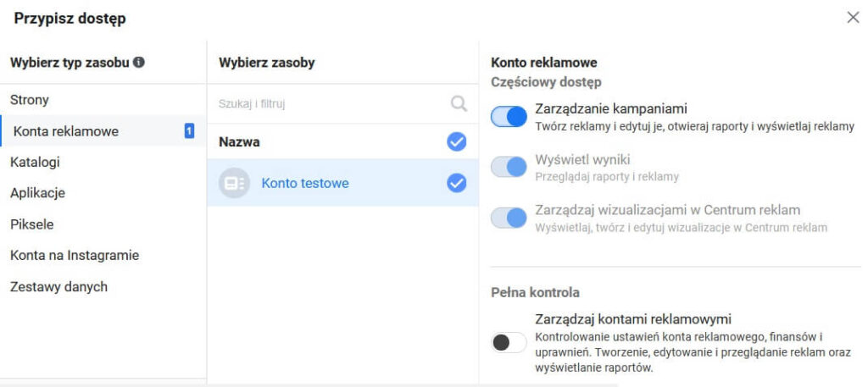Click the Zarządzaj kontami reklamowymi label
Screen dimensions: 868x387
coord(633,319)
